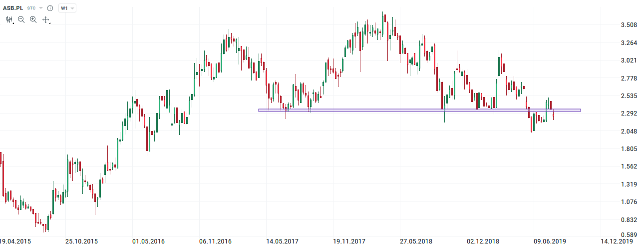The height and width of the screenshot is (249, 644).
Task: Click the 14.12.2019 date on the time axis
Action: pyautogui.click(x=615, y=241)
